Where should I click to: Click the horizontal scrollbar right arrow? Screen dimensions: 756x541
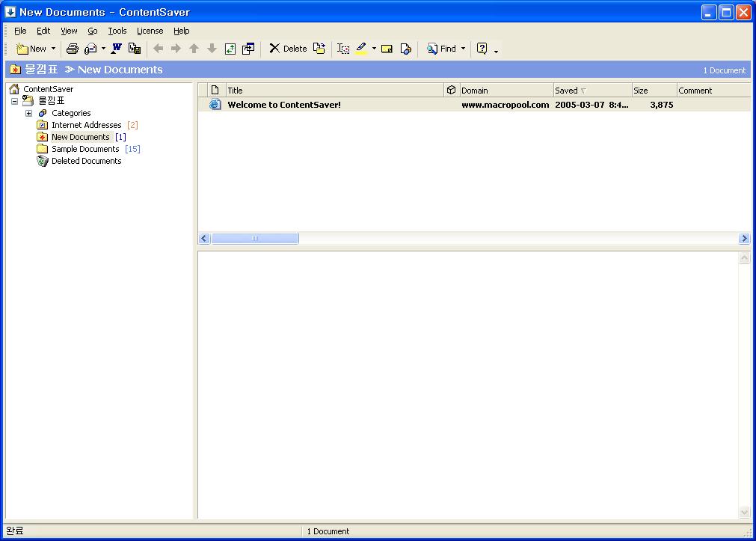(x=743, y=239)
